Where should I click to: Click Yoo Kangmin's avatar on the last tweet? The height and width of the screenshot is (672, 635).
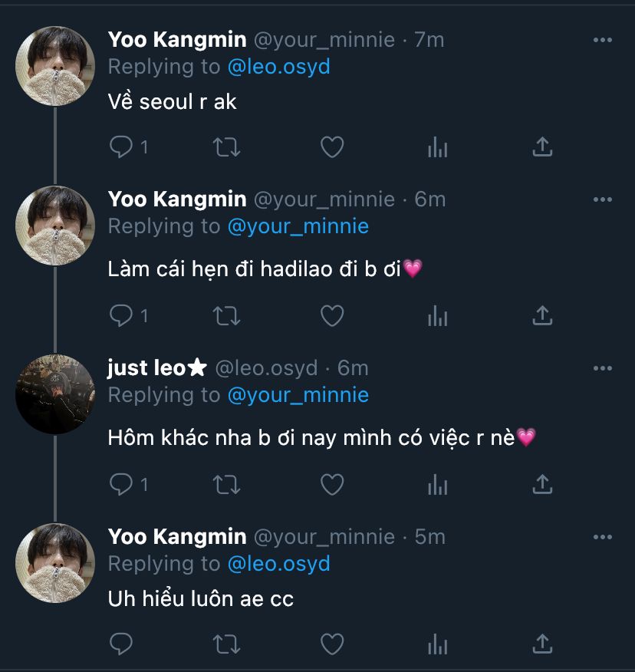click(x=55, y=563)
